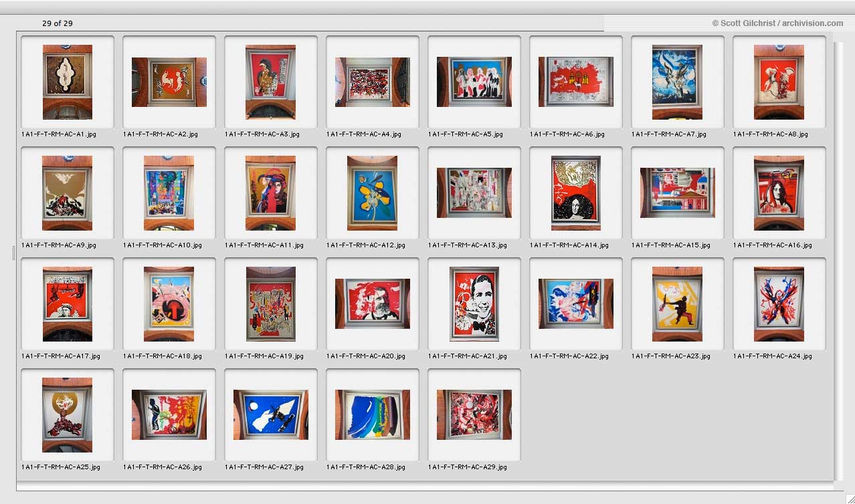Click the filename label 1A1-F-T-RM-AC-A8.jpg
This screenshot has width=855, height=504.
pos(771,134)
